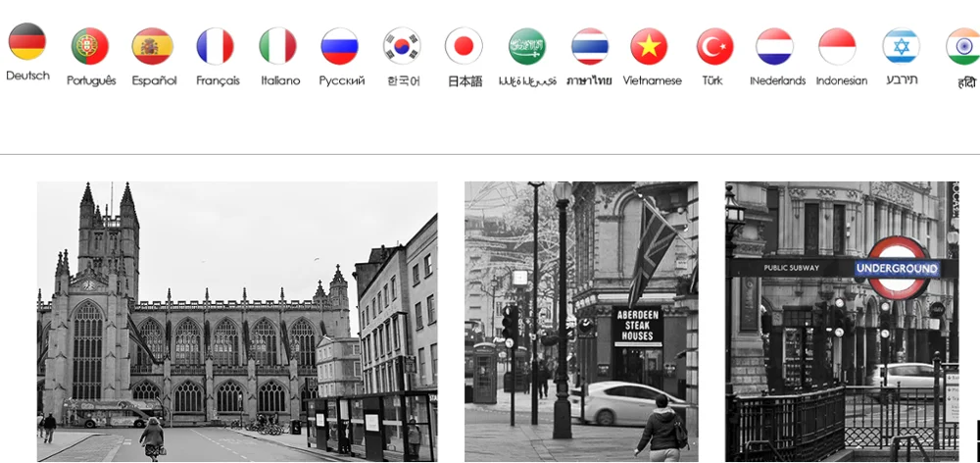Select the Portuguese flag icon

click(90, 46)
